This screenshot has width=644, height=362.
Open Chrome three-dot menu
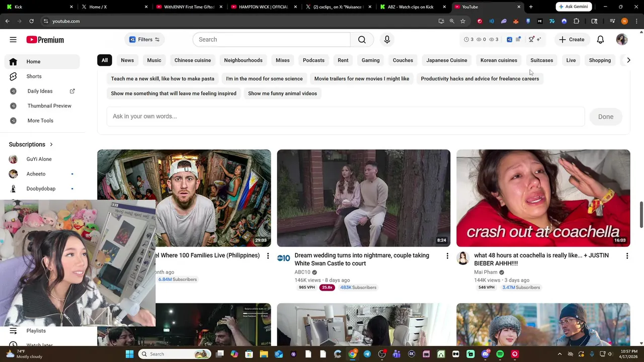pyautogui.click(x=636, y=21)
